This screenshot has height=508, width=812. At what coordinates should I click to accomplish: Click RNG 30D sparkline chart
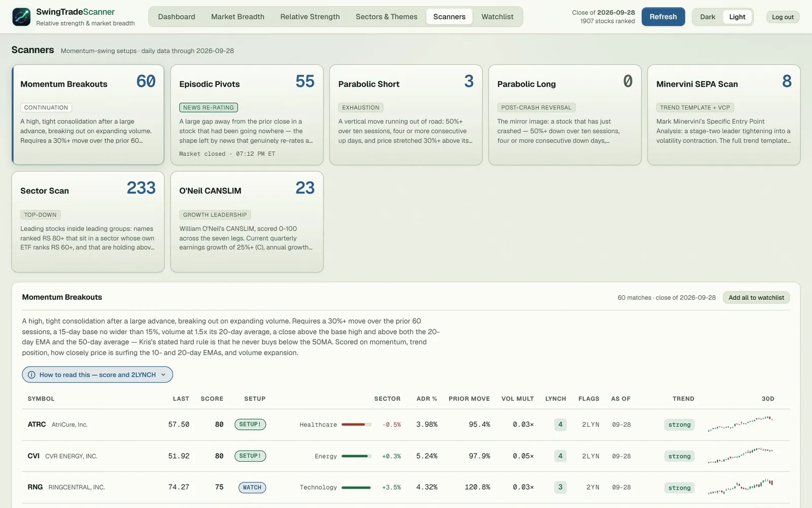click(740, 487)
